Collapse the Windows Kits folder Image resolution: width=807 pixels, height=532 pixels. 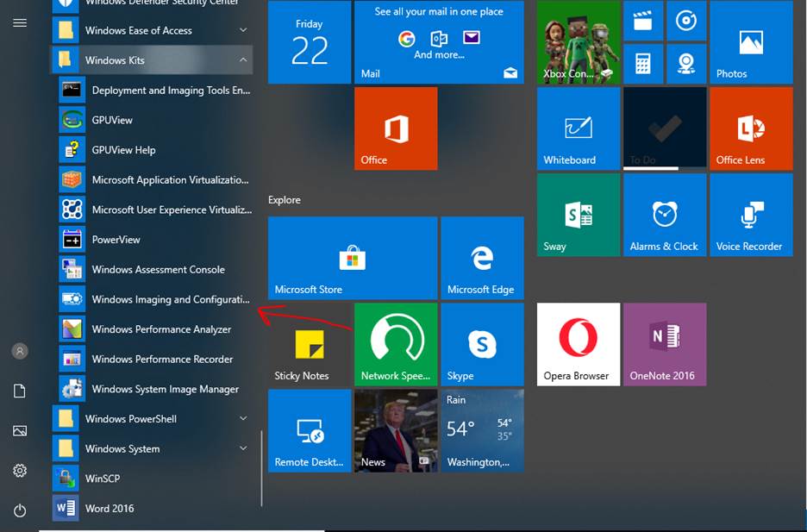[152, 60]
